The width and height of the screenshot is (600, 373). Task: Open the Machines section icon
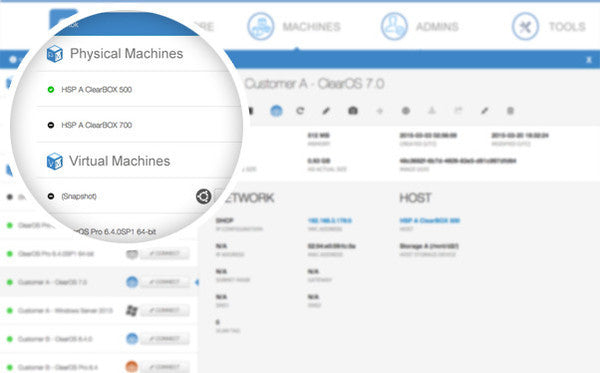261,26
